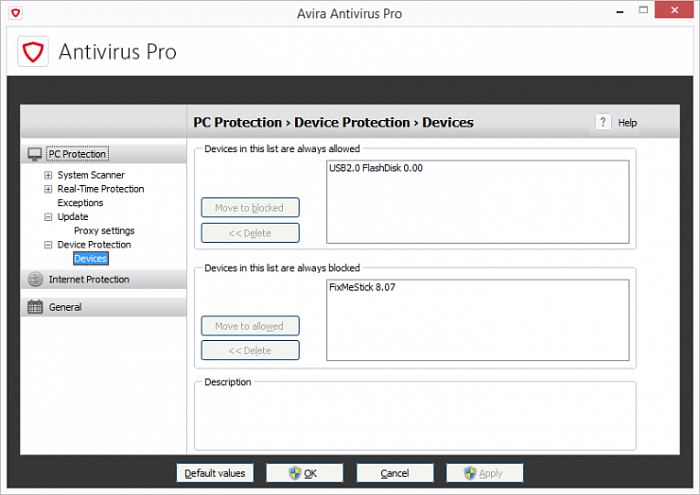The height and width of the screenshot is (495, 700).
Task: Select Exceptions in the settings tree
Action: point(80,203)
